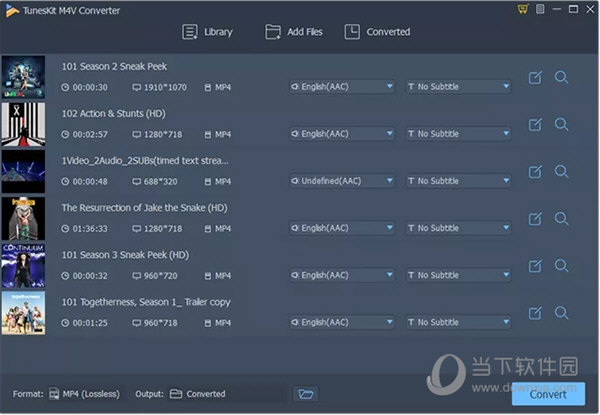Open audio dropdown for 101 Season 3 Sneak Peek
The image size is (600, 415).
342,275
